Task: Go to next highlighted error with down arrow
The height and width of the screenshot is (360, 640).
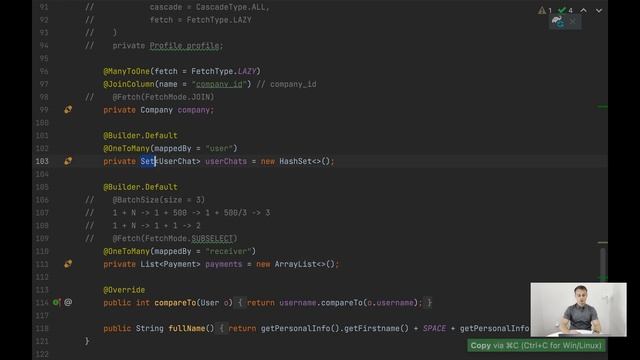Action: point(599,10)
